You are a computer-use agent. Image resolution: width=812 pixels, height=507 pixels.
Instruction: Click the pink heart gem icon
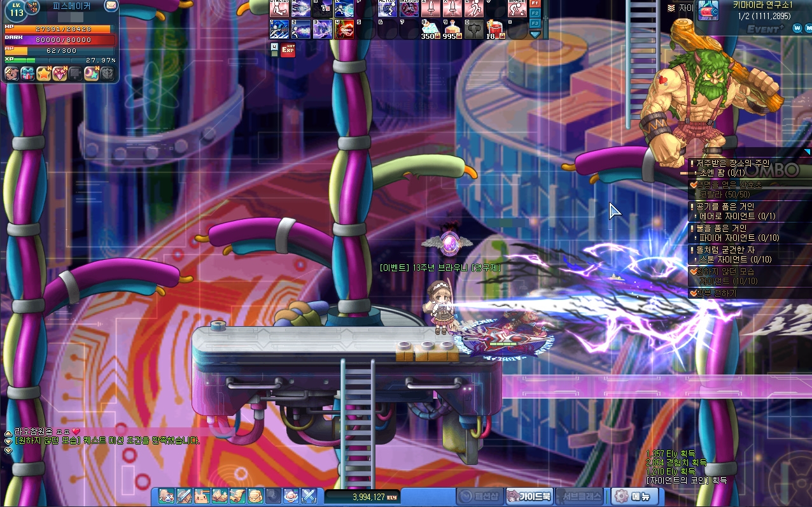[x=60, y=73]
